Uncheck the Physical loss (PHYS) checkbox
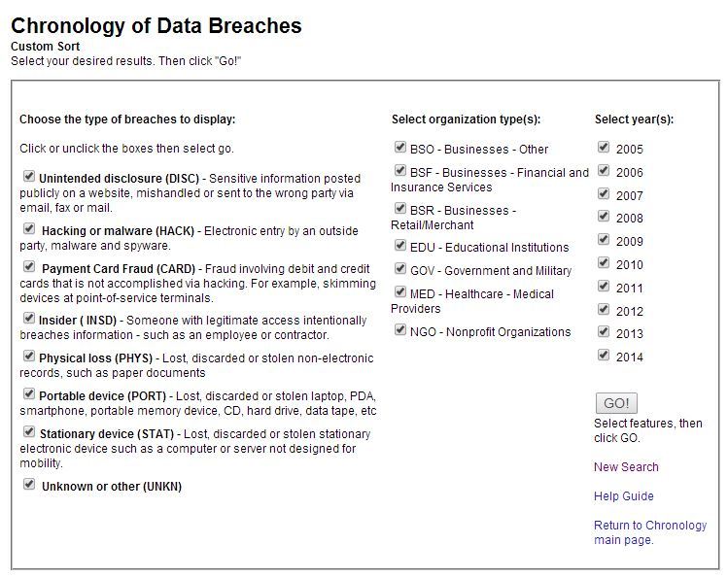Image resolution: width=728 pixels, height=579 pixels. pyautogui.click(x=29, y=356)
